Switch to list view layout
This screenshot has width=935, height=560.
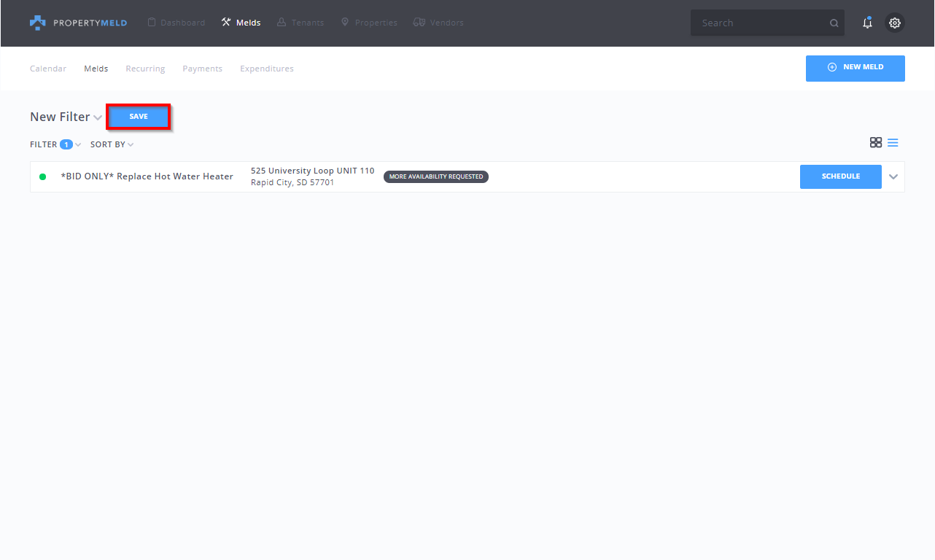pyautogui.click(x=893, y=143)
